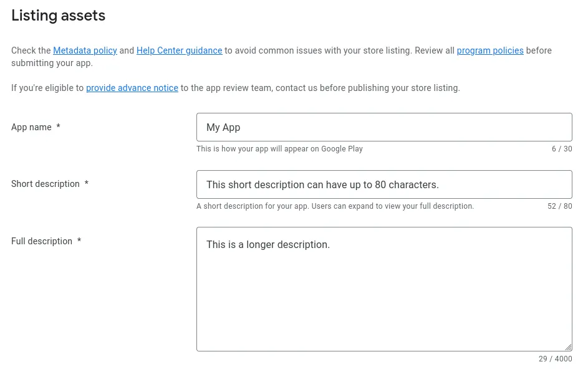Click the Short description field label
The image size is (588, 382).
point(45,184)
